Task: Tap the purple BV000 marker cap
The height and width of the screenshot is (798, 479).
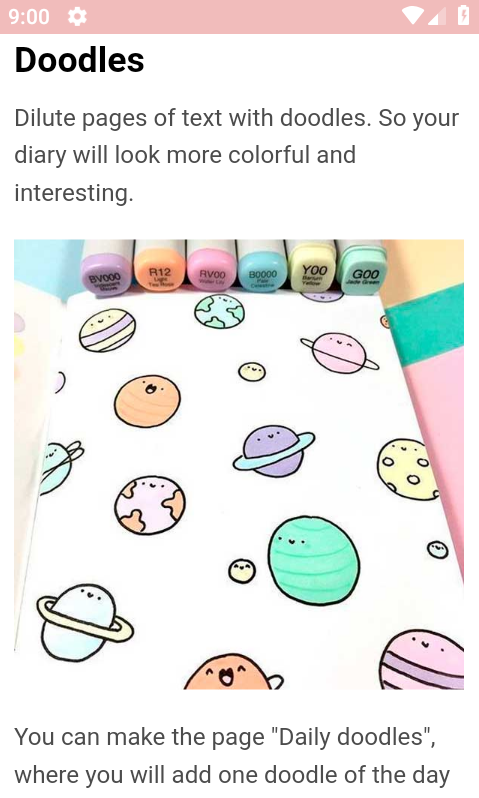Action: tap(106, 273)
